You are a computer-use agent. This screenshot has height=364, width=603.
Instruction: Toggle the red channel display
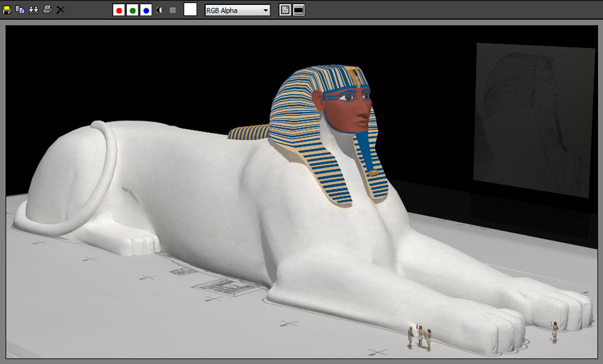(119, 10)
